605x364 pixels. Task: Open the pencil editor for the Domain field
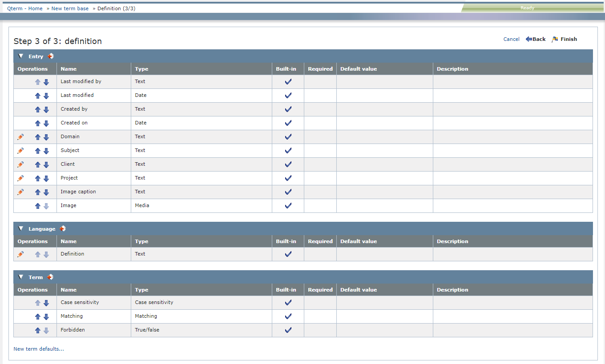click(x=20, y=137)
